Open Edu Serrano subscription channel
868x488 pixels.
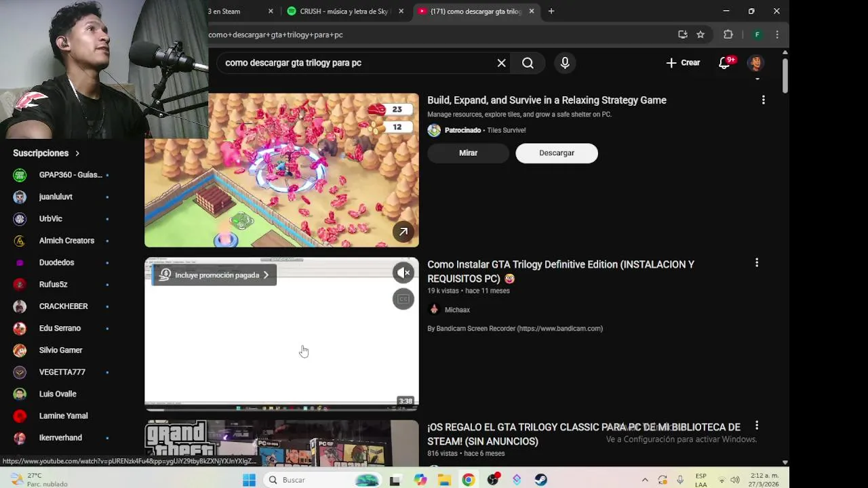coord(61,328)
